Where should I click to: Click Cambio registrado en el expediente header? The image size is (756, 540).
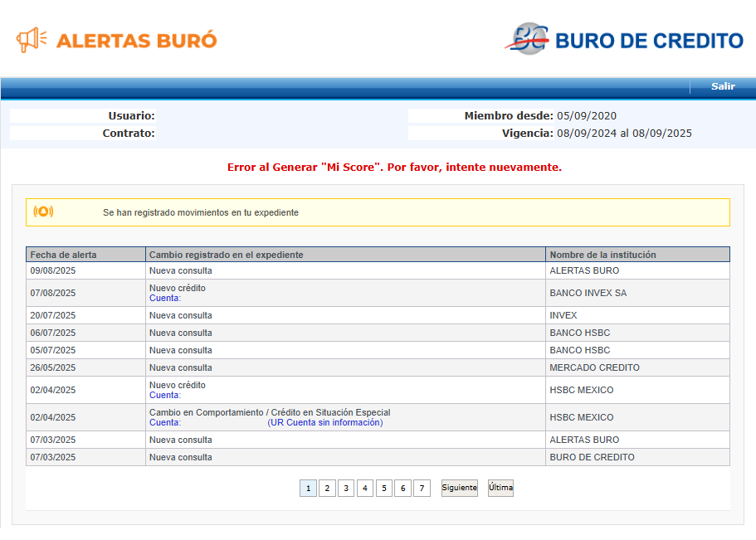pyautogui.click(x=345, y=255)
